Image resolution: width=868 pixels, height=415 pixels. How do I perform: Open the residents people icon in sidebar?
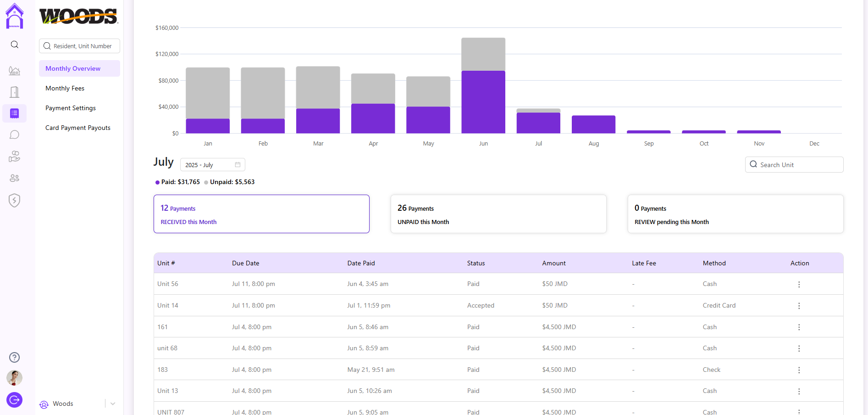[x=15, y=178]
